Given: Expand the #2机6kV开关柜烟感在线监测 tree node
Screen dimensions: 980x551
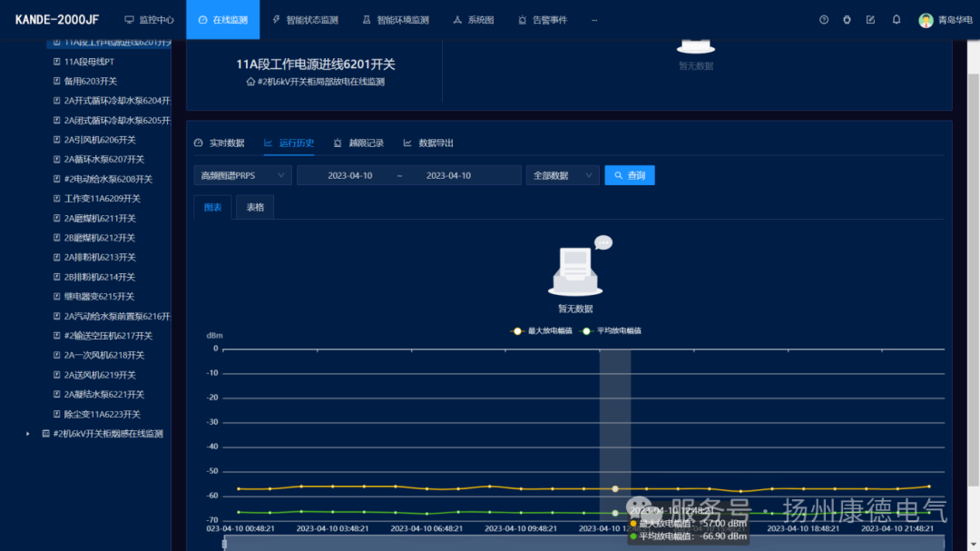Looking at the screenshot, I should [28, 434].
